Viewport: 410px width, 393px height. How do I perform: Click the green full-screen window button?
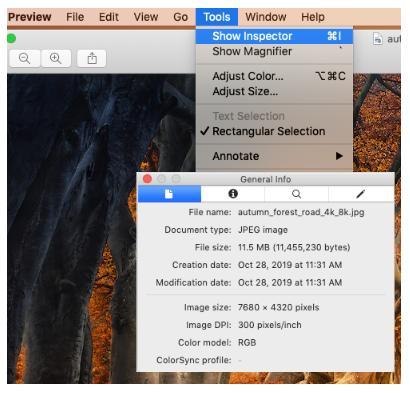point(11,39)
